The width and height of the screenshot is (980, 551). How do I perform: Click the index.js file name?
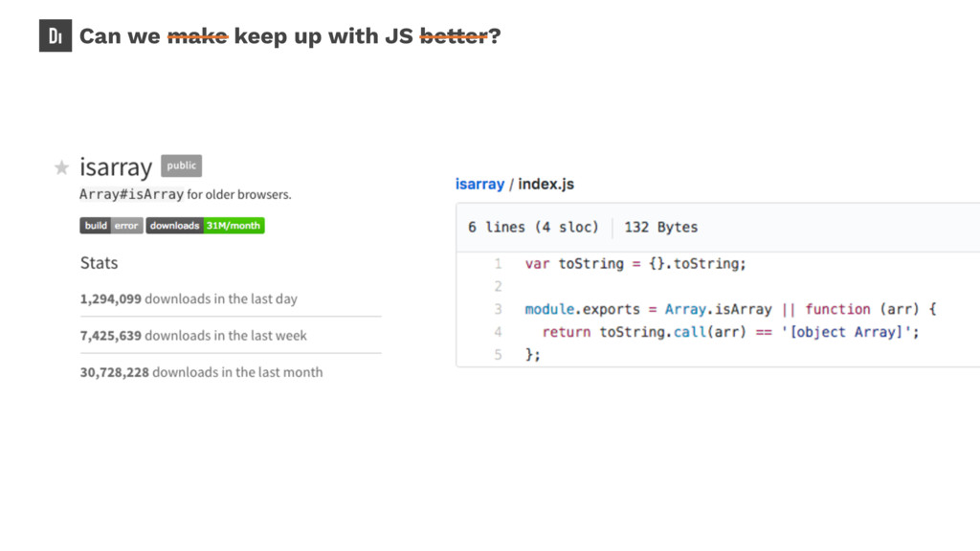(546, 185)
